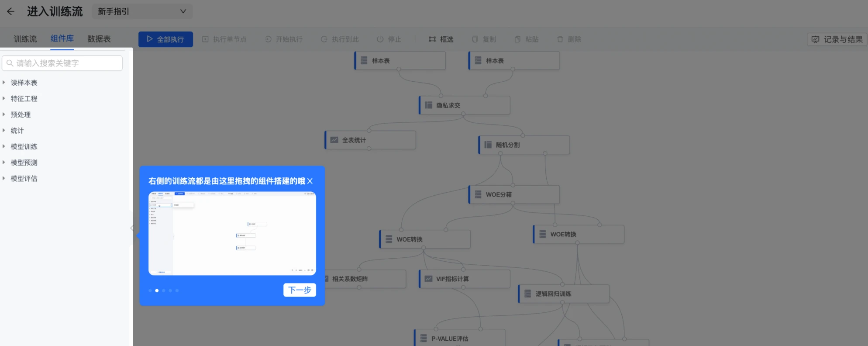Select the VIF指标计算 node icon
This screenshot has height=346, width=868.
(429, 279)
